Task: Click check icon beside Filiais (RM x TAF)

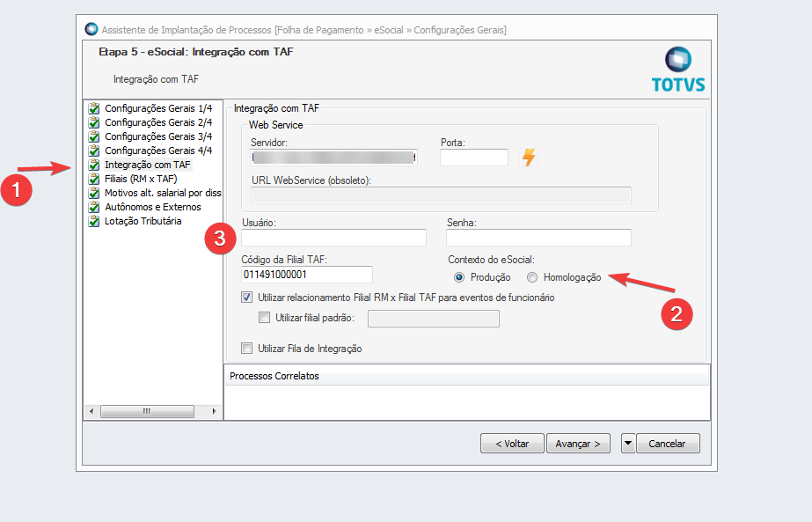Action: [x=94, y=179]
